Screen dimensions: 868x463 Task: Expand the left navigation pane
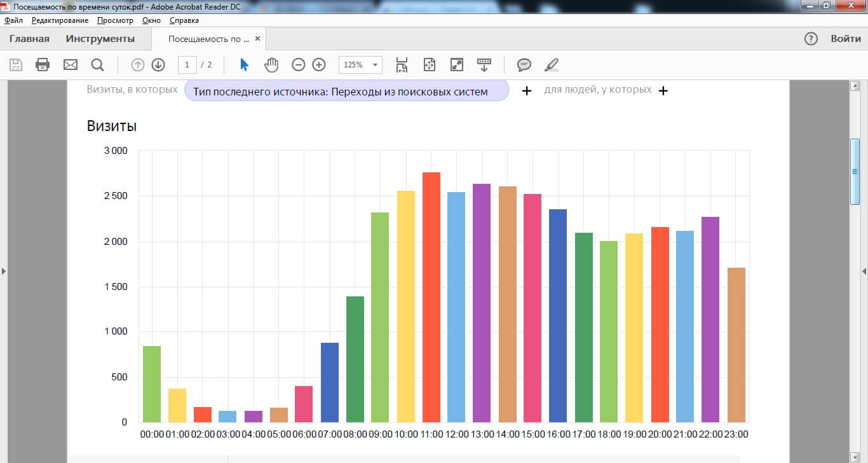(x=4, y=271)
